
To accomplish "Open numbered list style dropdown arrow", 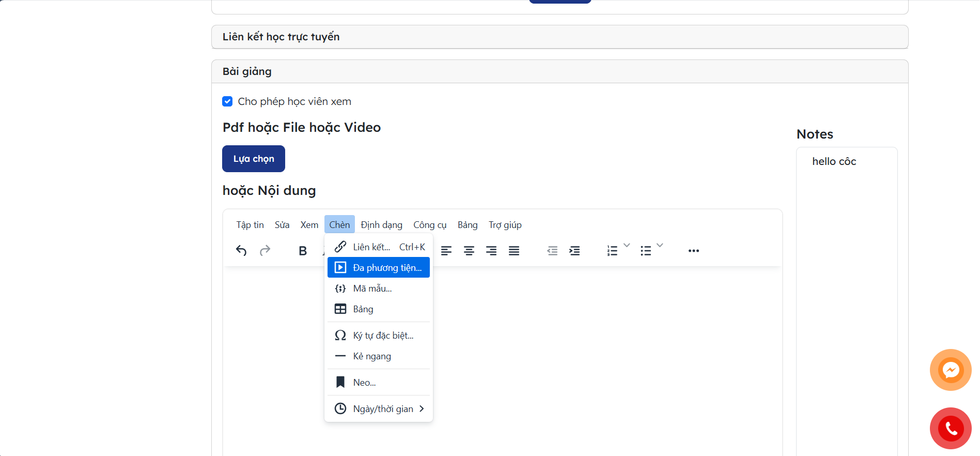I will coord(627,246).
